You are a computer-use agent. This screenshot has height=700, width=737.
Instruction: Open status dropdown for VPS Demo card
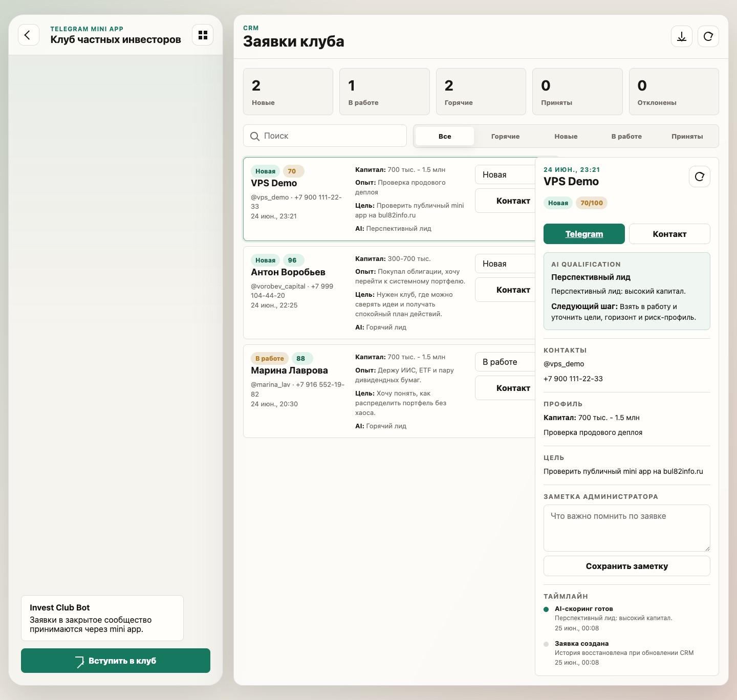tap(505, 174)
